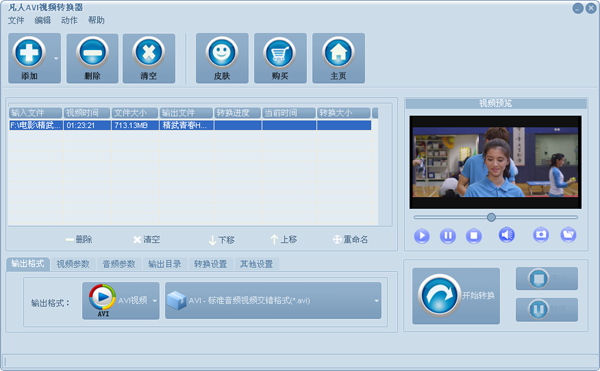This screenshot has width=600, height=371.
Task: Switch to the 输出目录 tab
Action: (165, 264)
